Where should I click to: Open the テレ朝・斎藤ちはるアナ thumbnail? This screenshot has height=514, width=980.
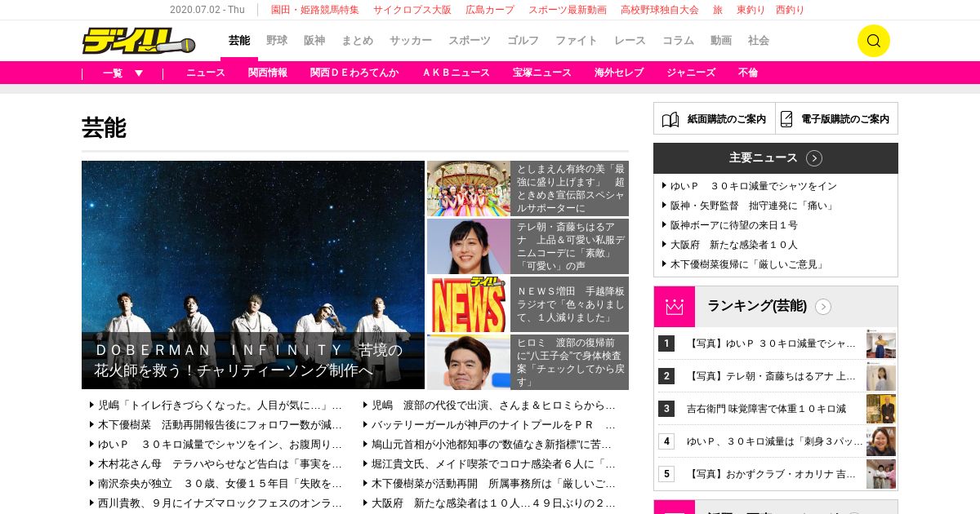[469, 246]
